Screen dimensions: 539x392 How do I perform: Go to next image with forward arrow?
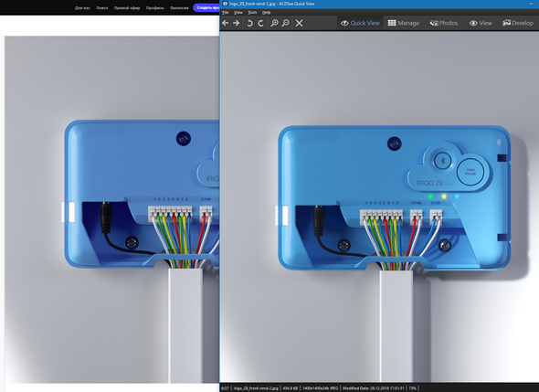tap(237, 23)
